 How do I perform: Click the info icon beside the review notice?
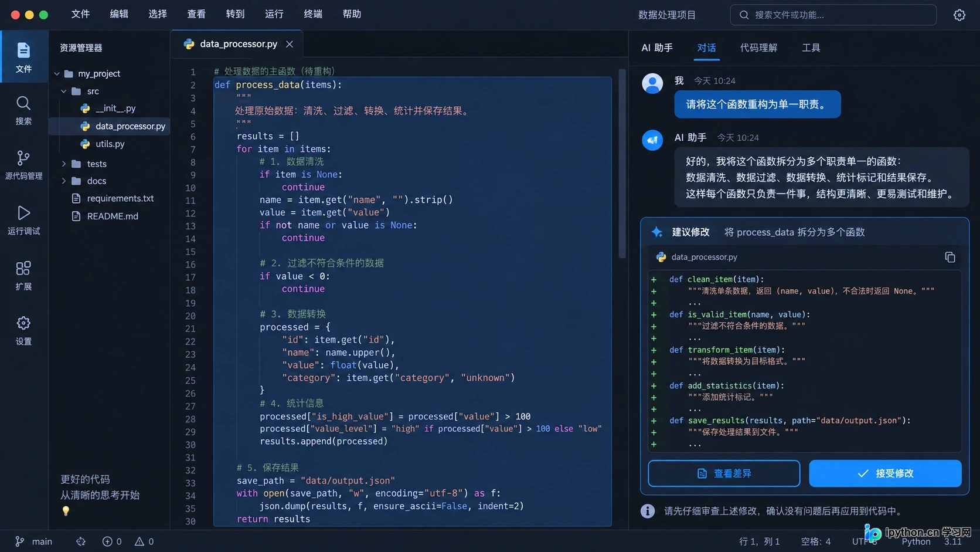coord(648,511)
